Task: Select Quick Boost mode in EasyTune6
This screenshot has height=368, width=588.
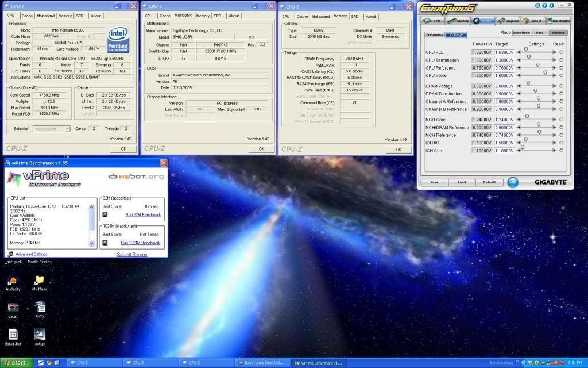Action: point(521,33)
